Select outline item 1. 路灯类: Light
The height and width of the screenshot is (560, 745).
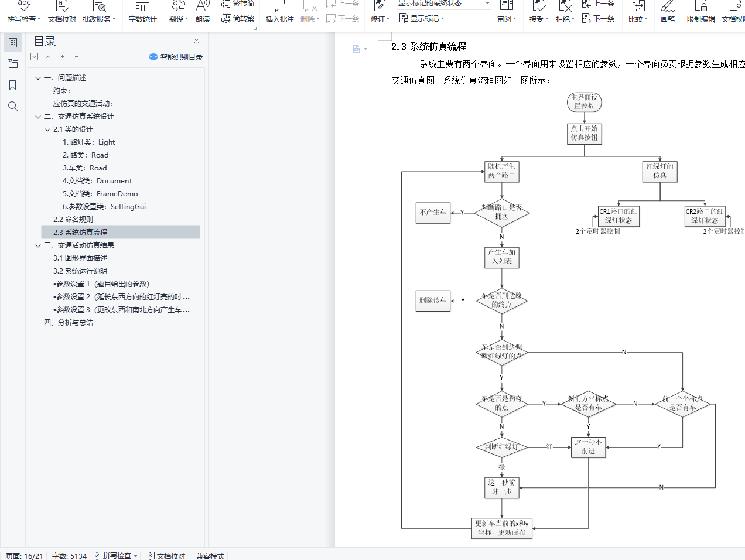pyautogui.click(x=88, y=142)
